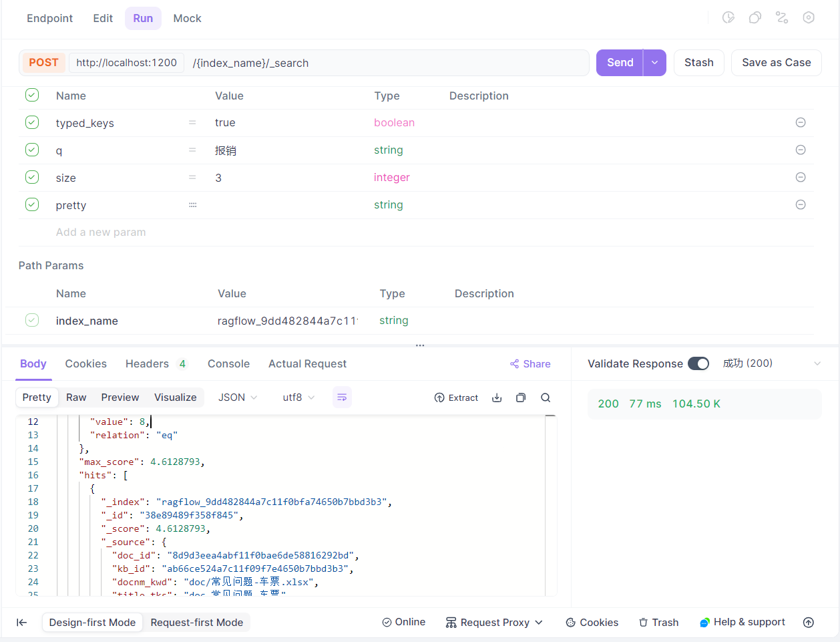Remove the pretty parameter row
840x642 pixels.
coord(801,204)
